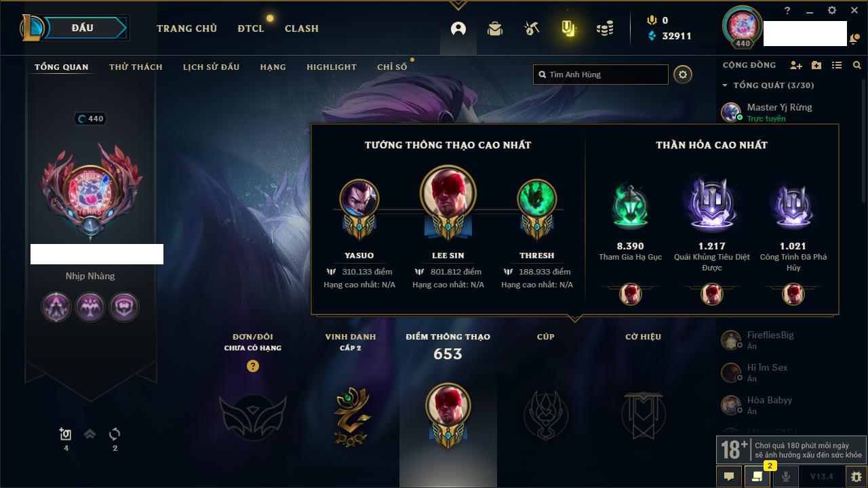The image size is (868, 488).
Task: Open the missions icon with badge 2
Action: pos(757,476)
